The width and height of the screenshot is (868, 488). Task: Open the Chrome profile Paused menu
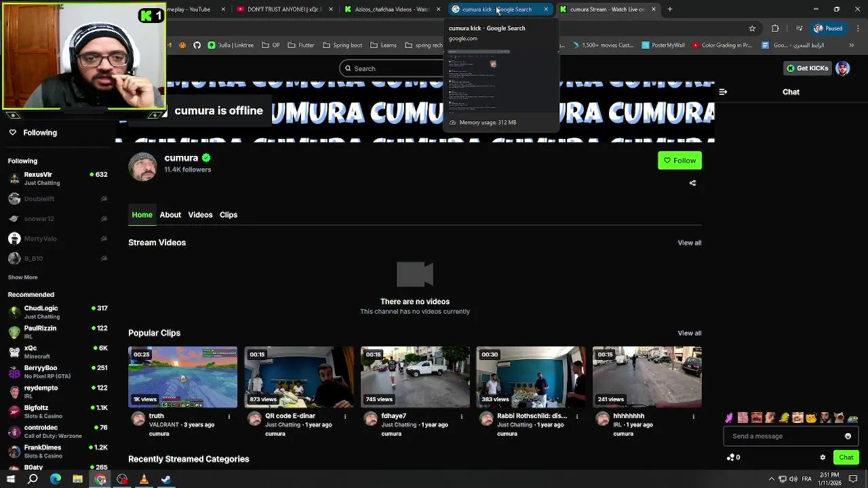829,28
